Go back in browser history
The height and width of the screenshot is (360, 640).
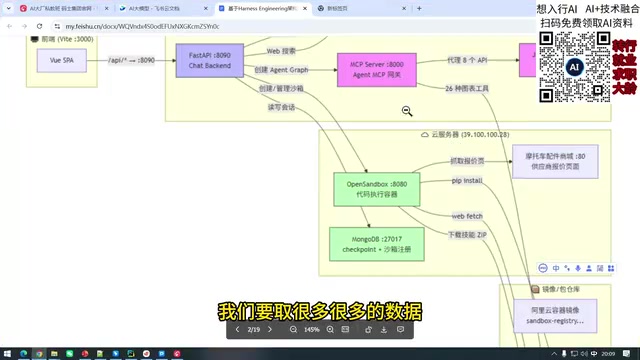click(9, 26)
